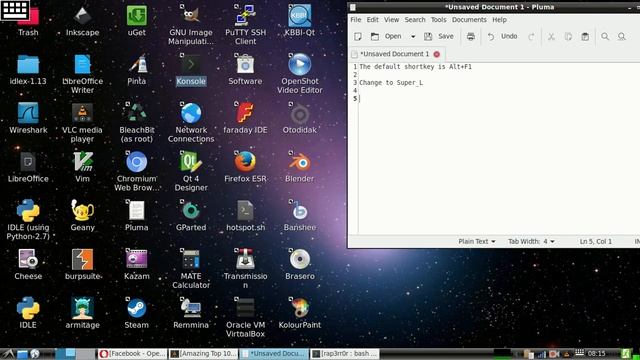Viewport: 640px width, 360px height.
Task: Open Firefox ESR desktop icon
Action: (x=245, y=167)
